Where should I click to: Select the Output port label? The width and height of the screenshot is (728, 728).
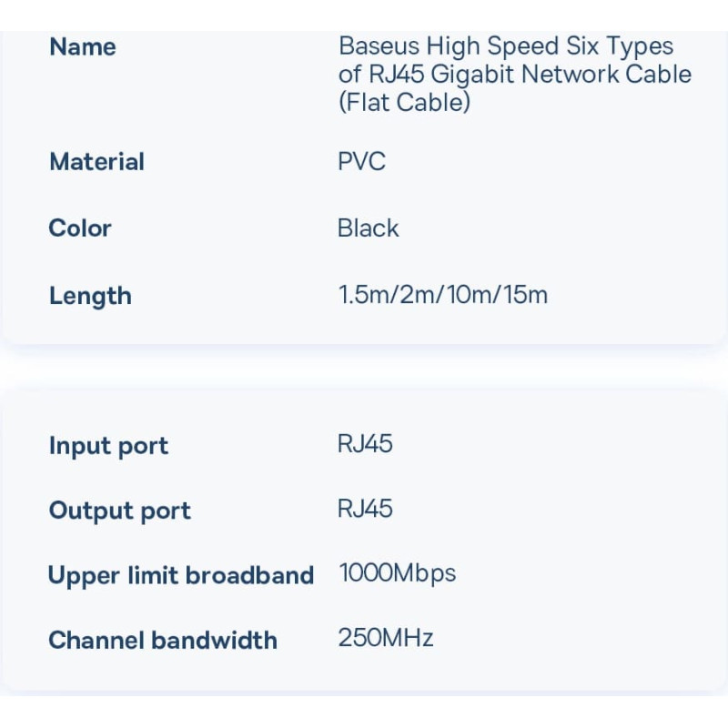[119, 511]
